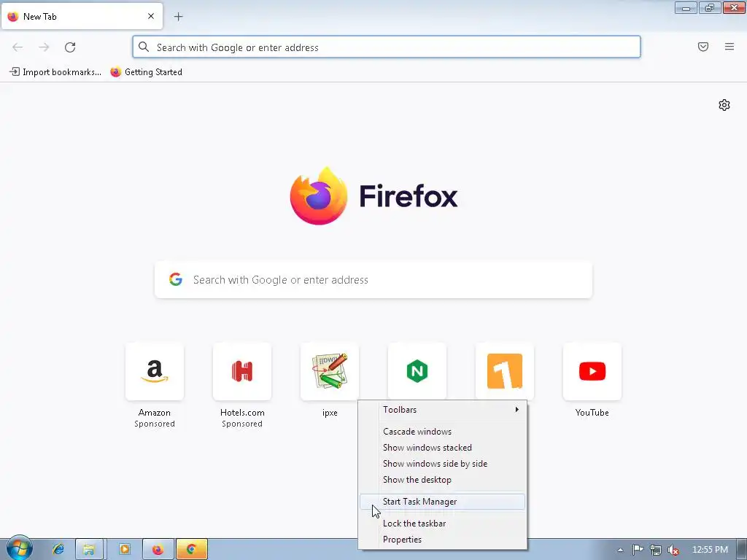The width and height of the screenshot is (747, 560).
Task: Focus the top address bar field
Action: 387,47
